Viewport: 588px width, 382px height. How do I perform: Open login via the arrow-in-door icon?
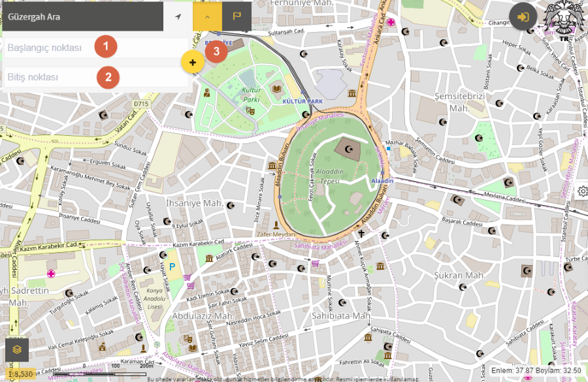[x=523, y=16]
